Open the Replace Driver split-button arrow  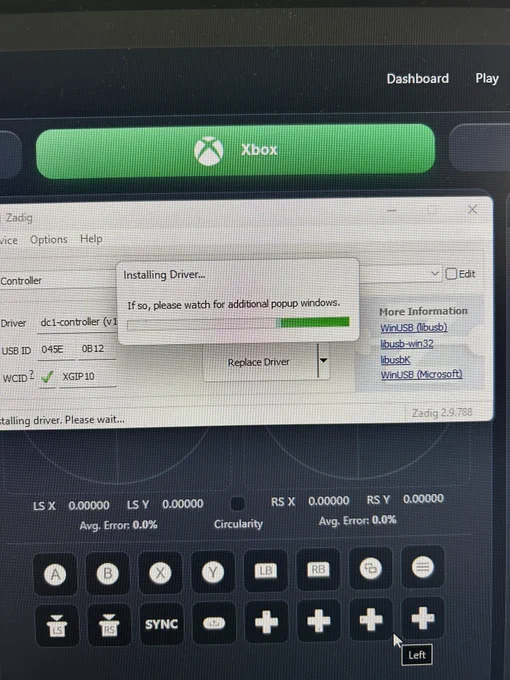pos(324,360)
